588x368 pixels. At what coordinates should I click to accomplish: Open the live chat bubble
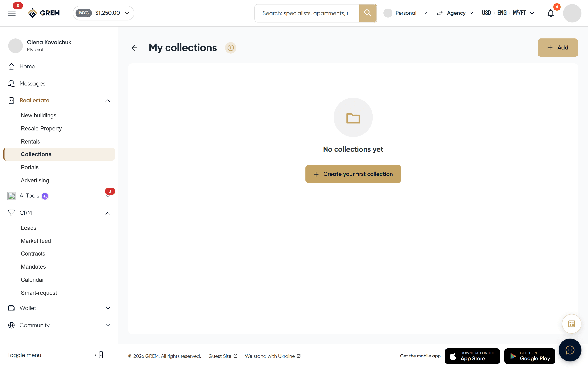(x=570, y=350)
